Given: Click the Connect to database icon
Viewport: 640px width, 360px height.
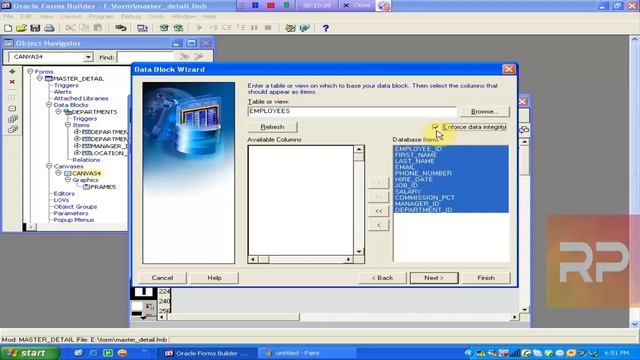Looking at the screenshot, I should pyautogui.click(x=120, y=28).
